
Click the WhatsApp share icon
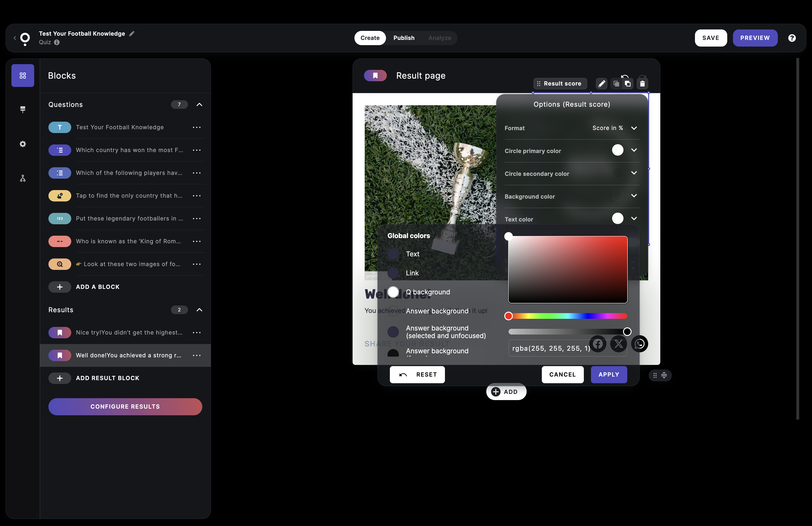[639, 344]
